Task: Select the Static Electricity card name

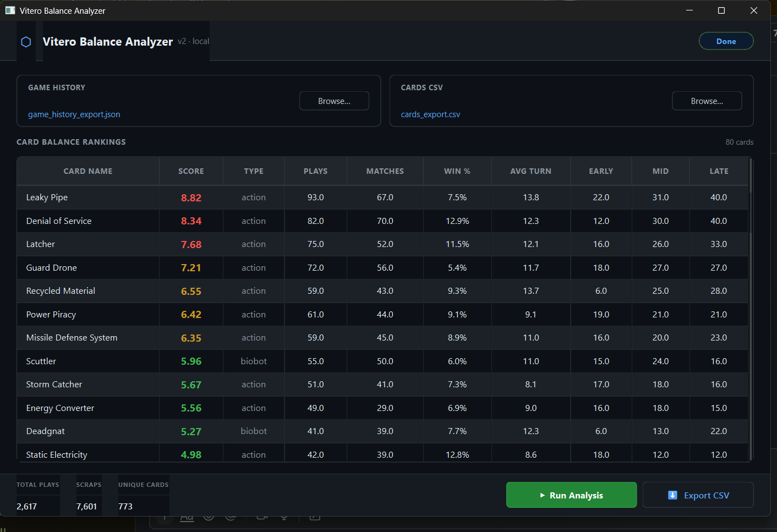Action: (x=57, y=454)
